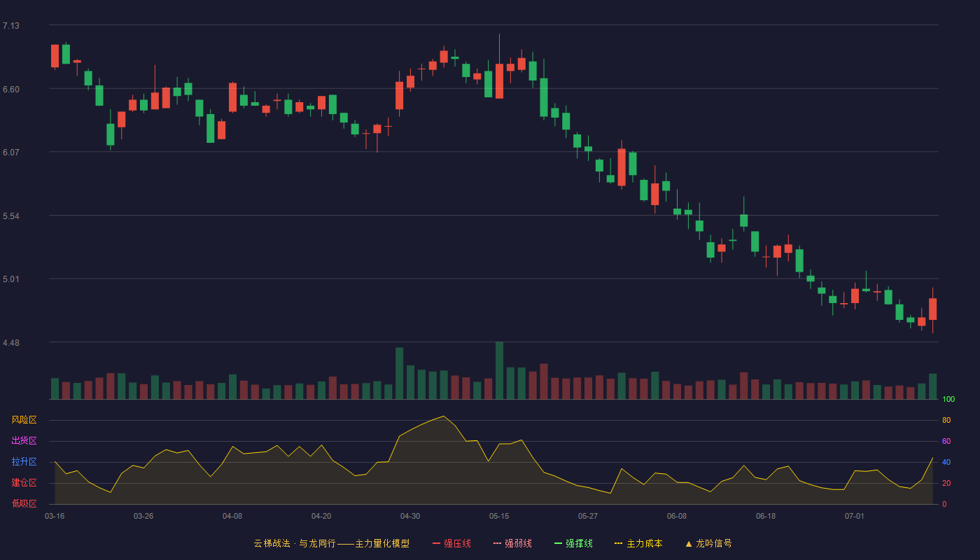
Task: Select the 出货区 zone label
Action: (24, 441)
